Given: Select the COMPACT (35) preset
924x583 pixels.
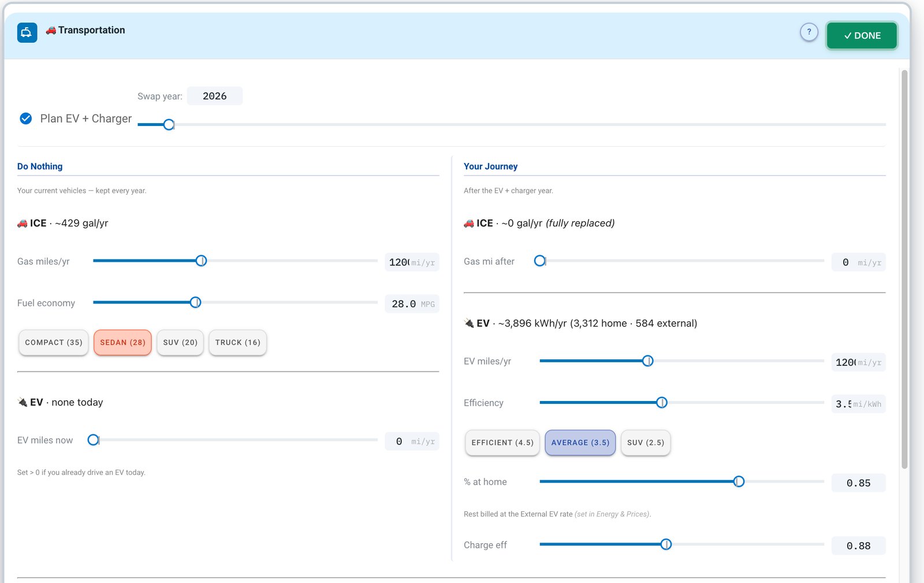Looking at the screenshot, I should pos(54,343).
